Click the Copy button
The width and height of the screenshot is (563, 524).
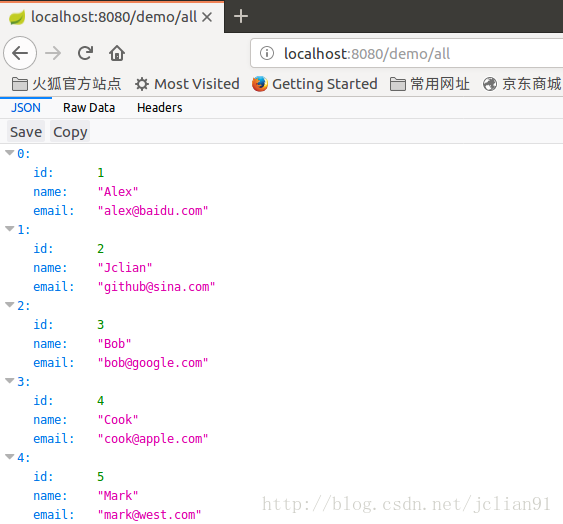70,132
